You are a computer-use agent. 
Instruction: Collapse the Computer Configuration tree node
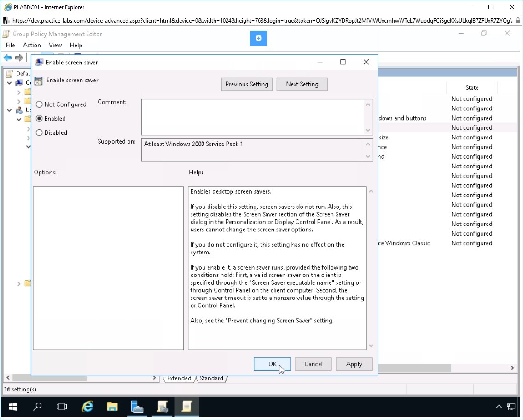[9, 83]
